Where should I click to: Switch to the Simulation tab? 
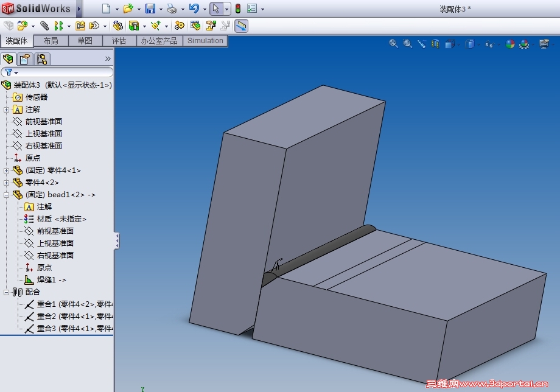(205, 41)
